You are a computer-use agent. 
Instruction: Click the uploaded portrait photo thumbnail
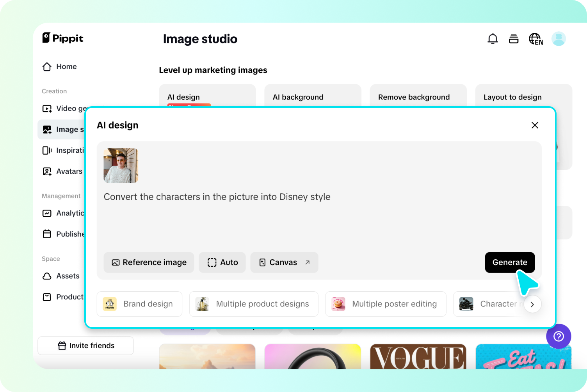(x=121, y=166)
